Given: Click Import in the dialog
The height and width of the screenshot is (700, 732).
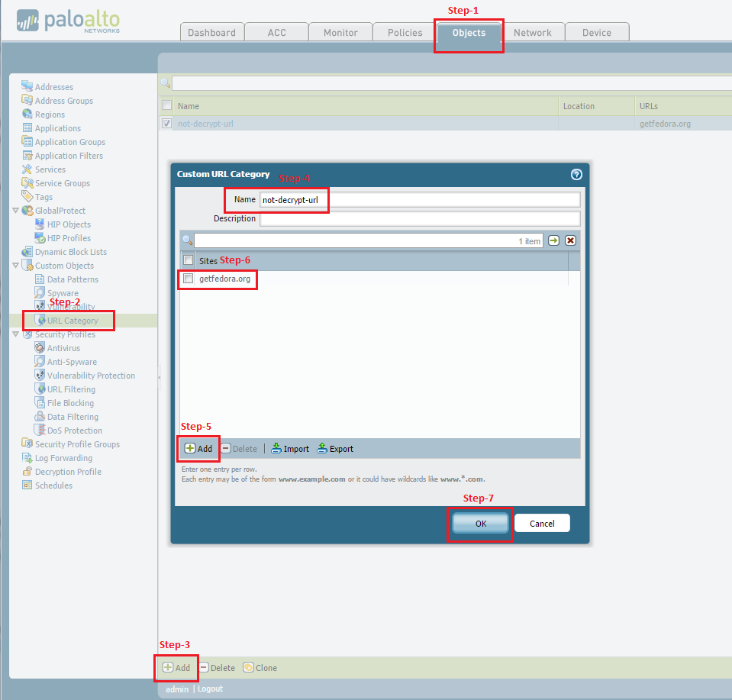Looking at the screenshot, I should click(x=290, y=449).
